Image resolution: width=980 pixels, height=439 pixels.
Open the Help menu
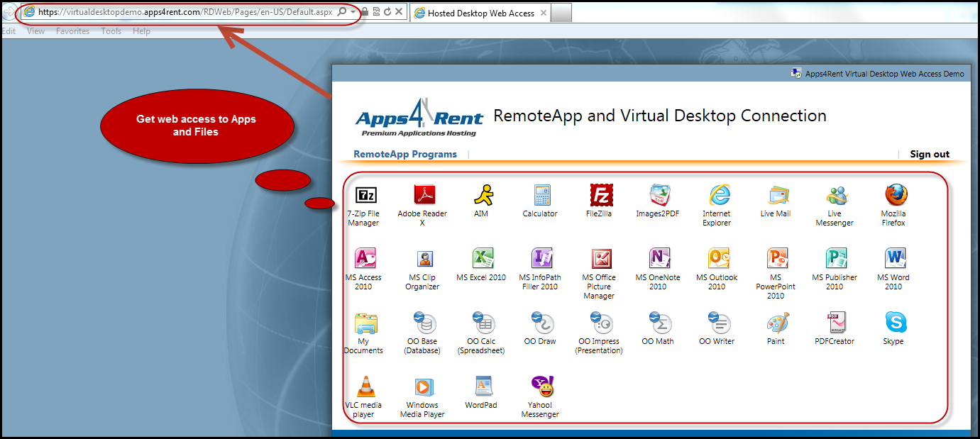141,31
